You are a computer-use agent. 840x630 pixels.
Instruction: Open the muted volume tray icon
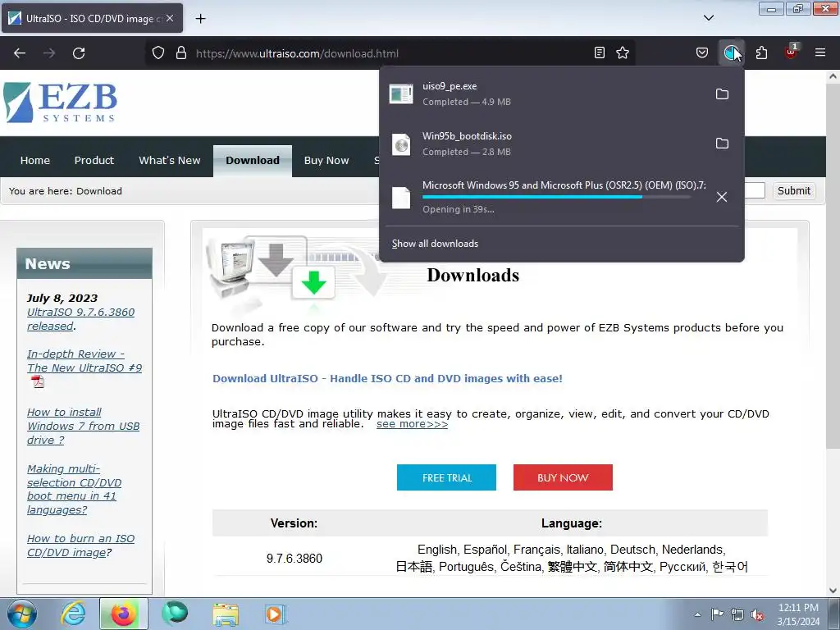coord(757,614)
